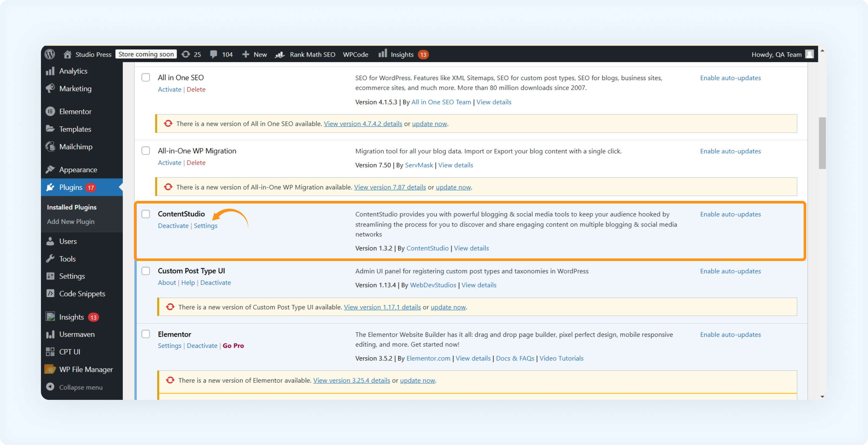Click the Usermaven sidebar icon
Viewport: 868px width, 445px height.
pos(50,334)
